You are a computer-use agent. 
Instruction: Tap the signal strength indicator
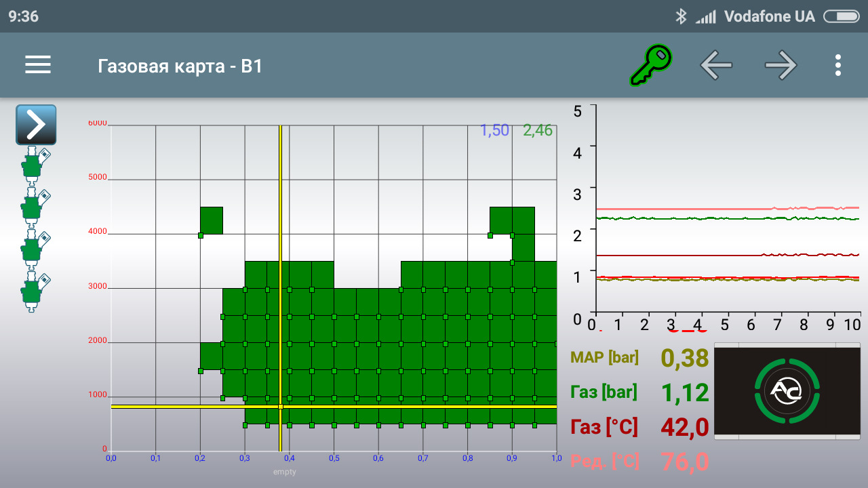pos(706,17)
